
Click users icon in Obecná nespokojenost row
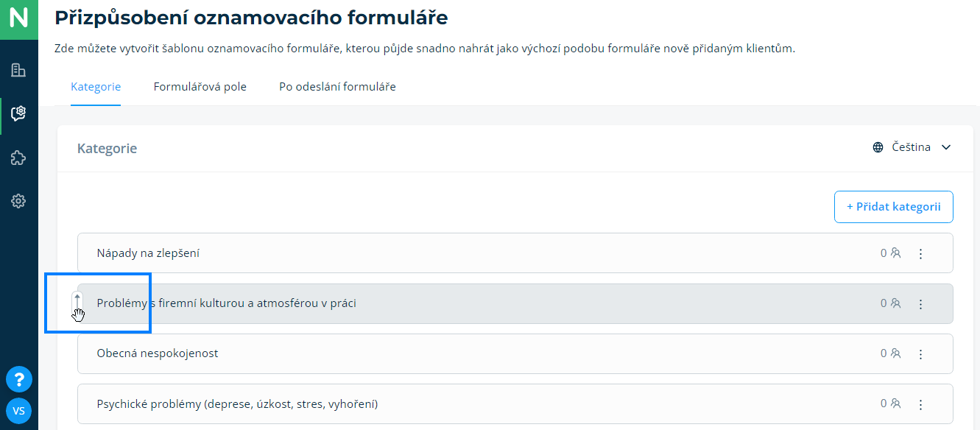(896, 353)
